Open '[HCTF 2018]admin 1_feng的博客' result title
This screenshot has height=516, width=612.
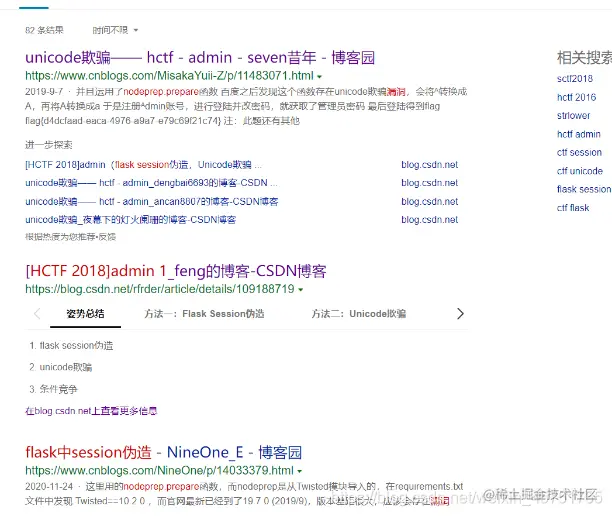[x=176, y=271]
